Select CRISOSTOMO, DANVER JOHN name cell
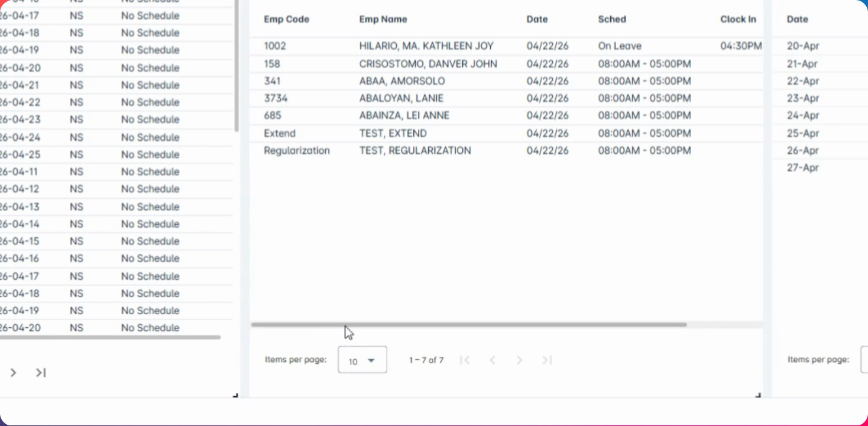 428,64
